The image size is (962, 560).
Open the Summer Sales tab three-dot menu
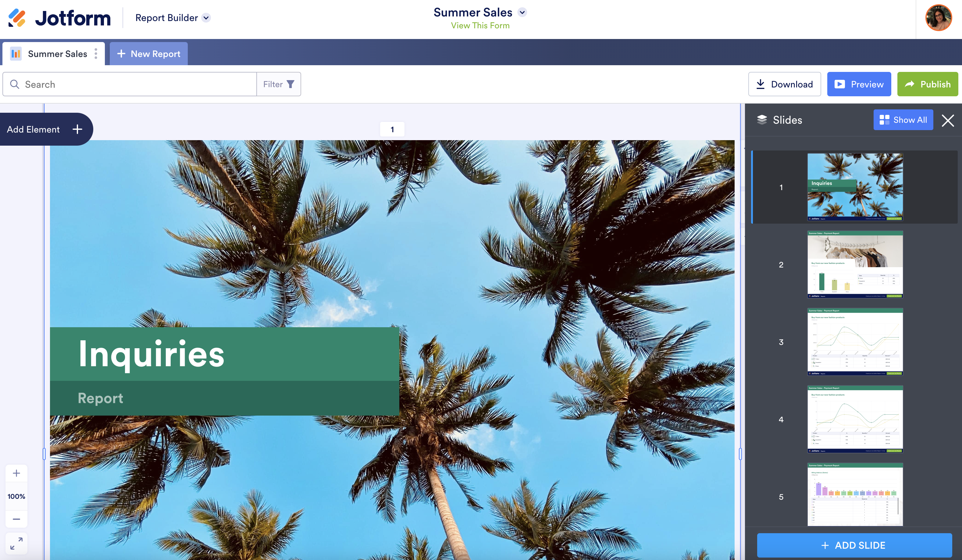(96, 54)
